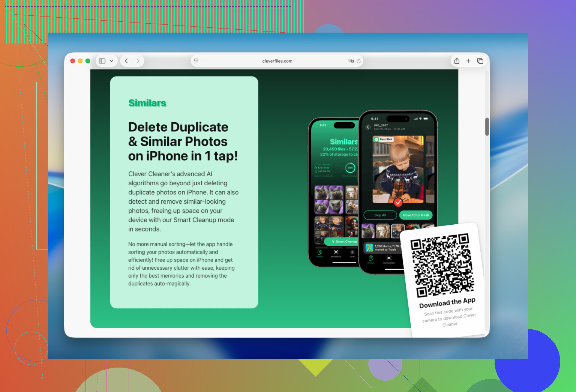The image size is (576, 392).
Task: Open a new Safari tab
Action: click(468, 61)
